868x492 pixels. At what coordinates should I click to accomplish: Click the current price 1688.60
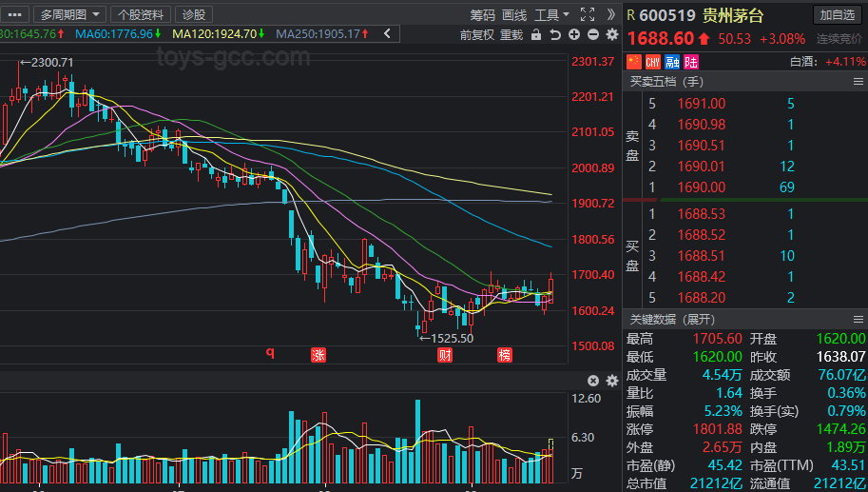pos(661,38)
